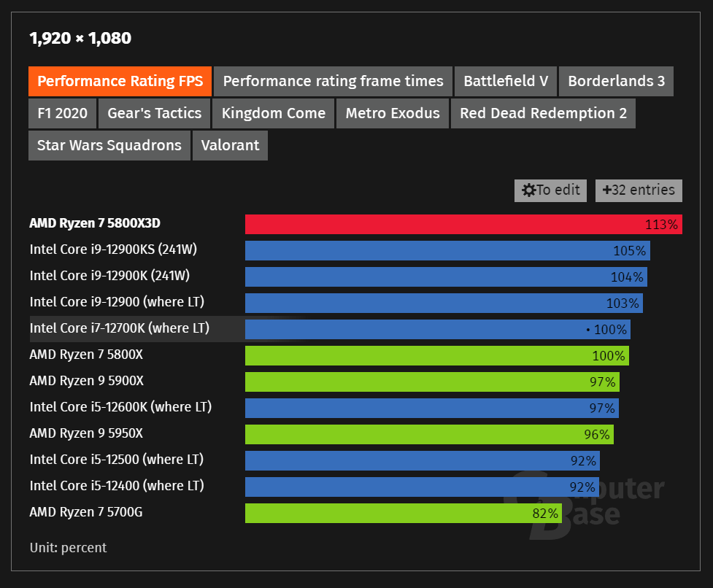Select the Intel Core i7-12700K (where LT) row
Image resolution: width=713 pixels, height=588 pixels.
330,329
